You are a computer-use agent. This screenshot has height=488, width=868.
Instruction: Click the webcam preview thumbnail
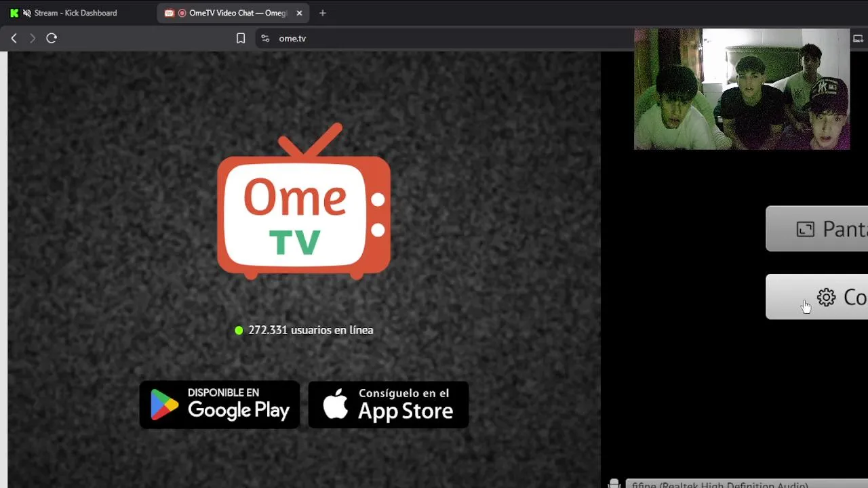click(x=742, y=89)
